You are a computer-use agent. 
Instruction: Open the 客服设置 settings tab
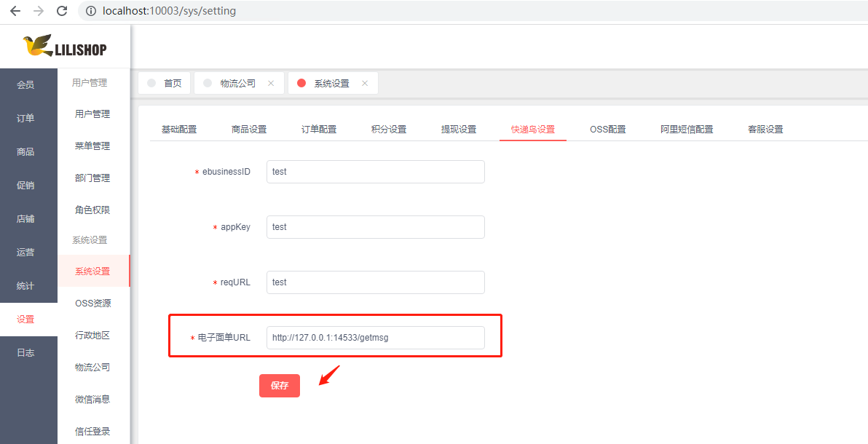[765, 130]
